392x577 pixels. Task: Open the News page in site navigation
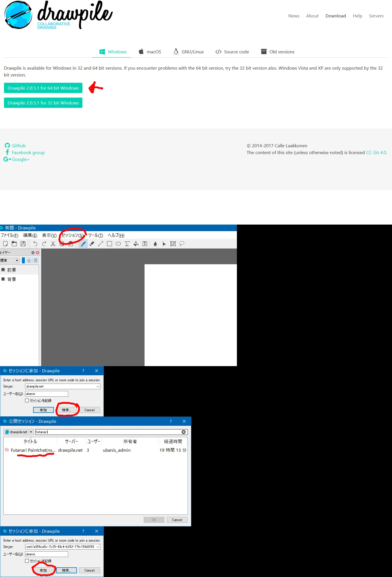294,16
